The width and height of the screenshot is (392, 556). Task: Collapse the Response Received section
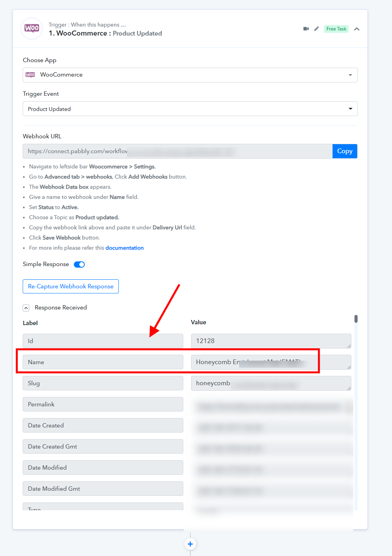point(26,308)
